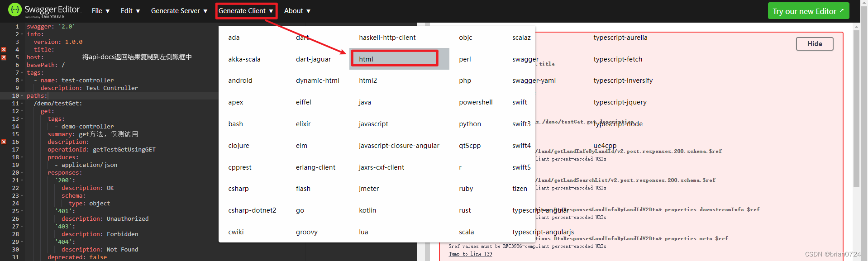
Task: Pick kotlin client generator
Action: click(x=367, y=210)
